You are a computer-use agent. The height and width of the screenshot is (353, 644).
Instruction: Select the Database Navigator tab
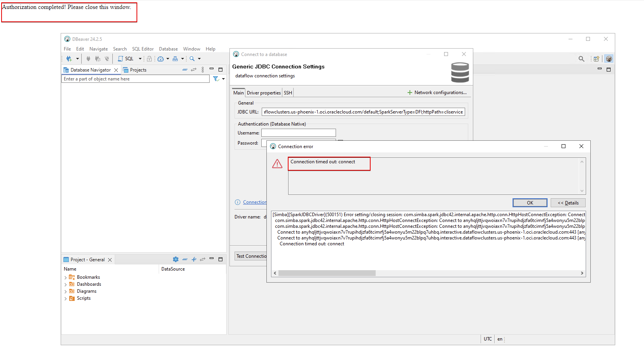pyautogui.click(x=91, y=70)
